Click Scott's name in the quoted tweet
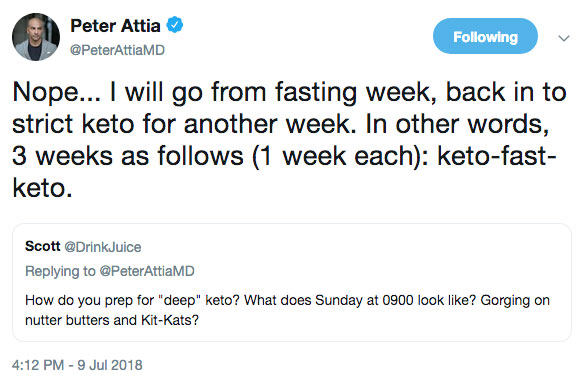The width and height of the screenshot is (582, 380). click(42, 246)
